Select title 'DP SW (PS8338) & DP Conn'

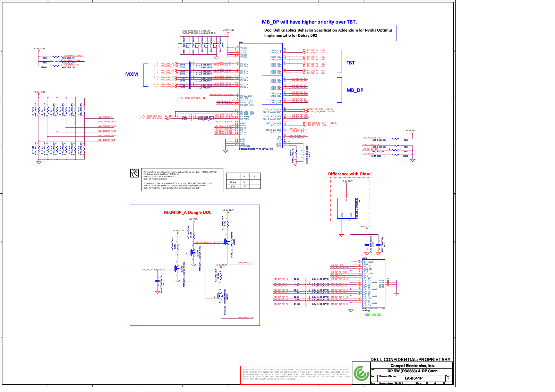tap(412, 371)
